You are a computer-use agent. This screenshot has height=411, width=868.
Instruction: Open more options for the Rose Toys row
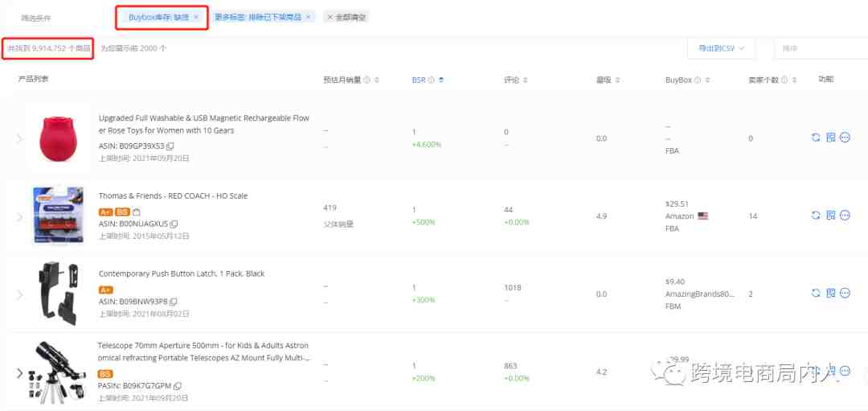point(845,138)
